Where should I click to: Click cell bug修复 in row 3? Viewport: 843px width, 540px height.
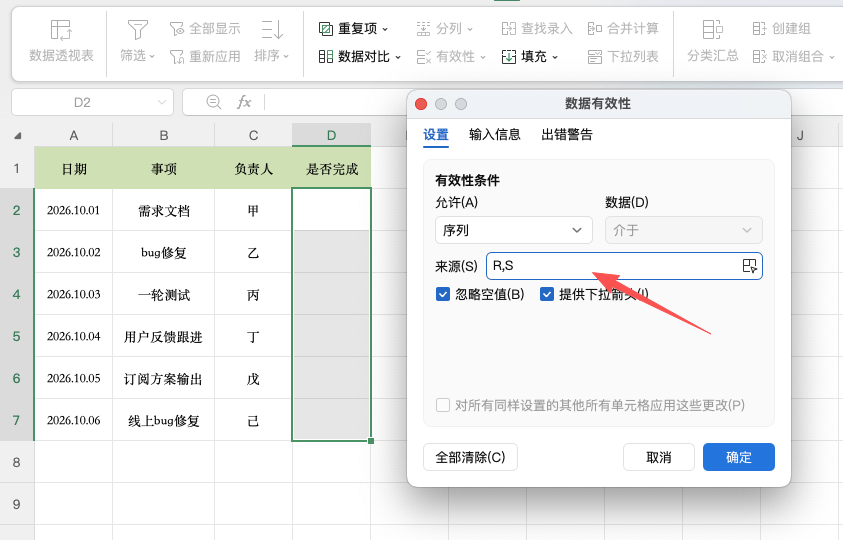163,252
